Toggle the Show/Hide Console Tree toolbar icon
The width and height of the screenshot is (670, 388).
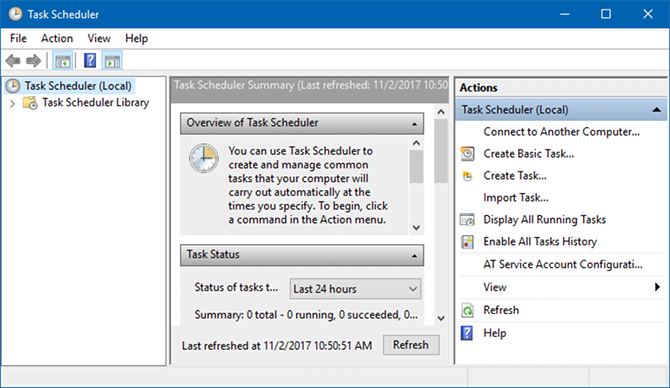(63, 61)
